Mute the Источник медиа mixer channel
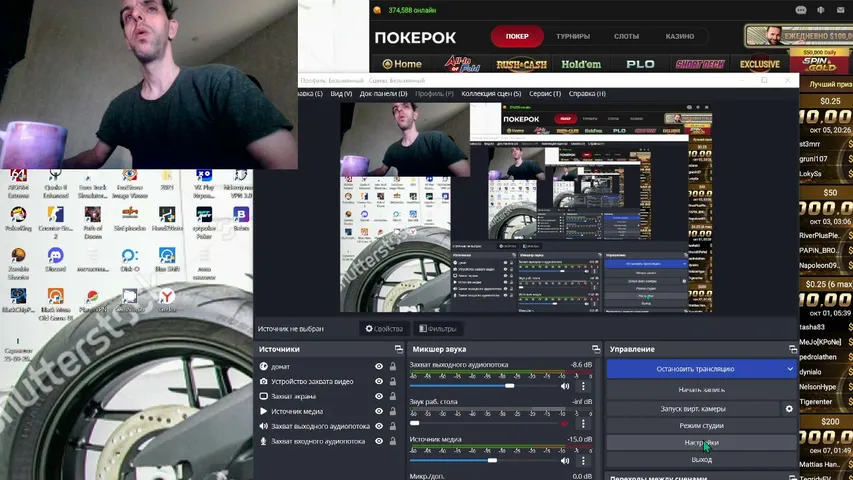This screenshot has width=853, height=480. click(x=565, y=460)
